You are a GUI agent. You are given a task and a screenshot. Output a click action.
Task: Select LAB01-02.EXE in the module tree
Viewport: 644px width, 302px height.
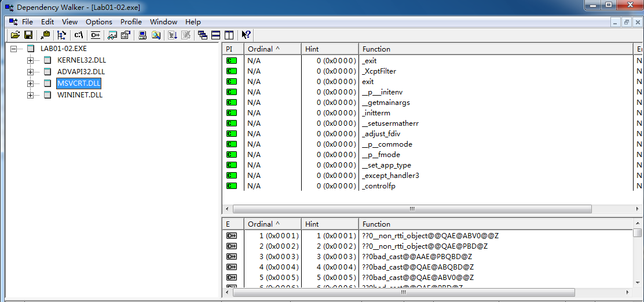(63, 48)
